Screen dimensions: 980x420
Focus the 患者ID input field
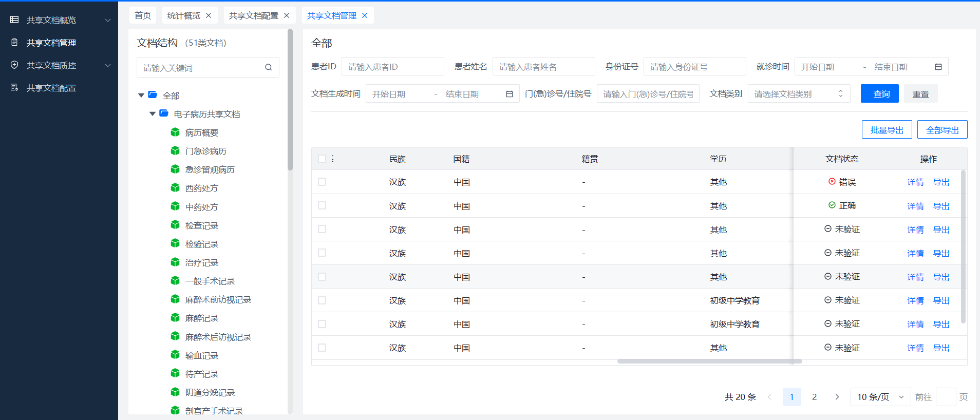point(392,67)
